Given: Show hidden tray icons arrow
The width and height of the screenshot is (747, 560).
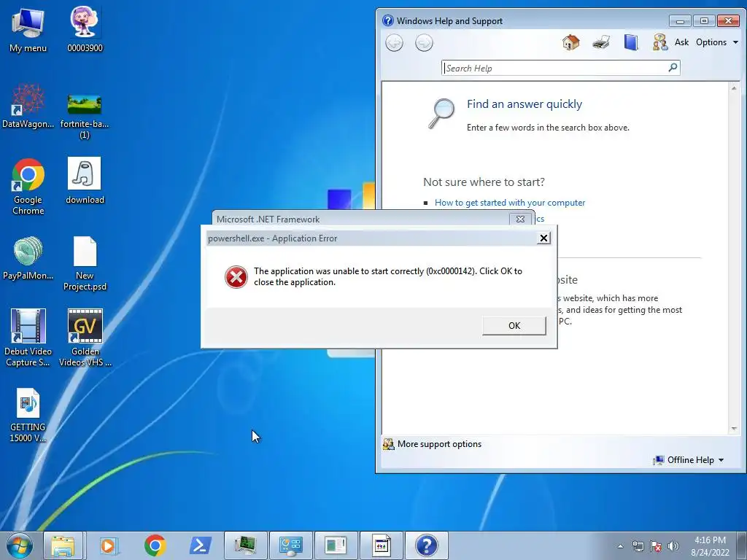Looking at the screenshot, I should [620, 546].
